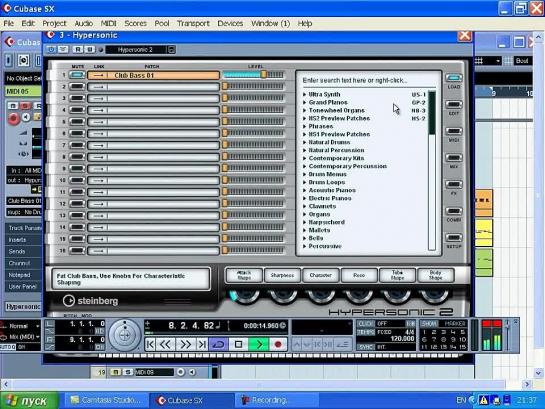This screenshot has height=409, width=545.
Task: Click the link arrow of slot 5
Action: 98,122
